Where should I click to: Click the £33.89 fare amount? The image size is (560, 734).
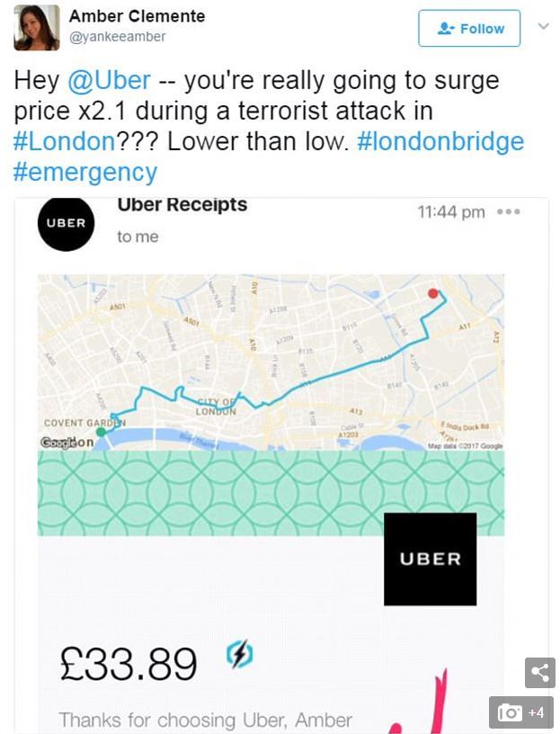pyautogui.click(x=129, y=663)
